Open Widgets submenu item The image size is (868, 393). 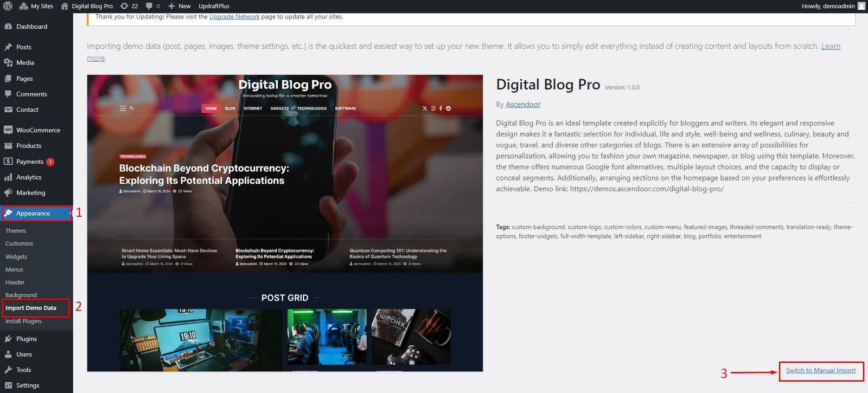click(16, 257)
